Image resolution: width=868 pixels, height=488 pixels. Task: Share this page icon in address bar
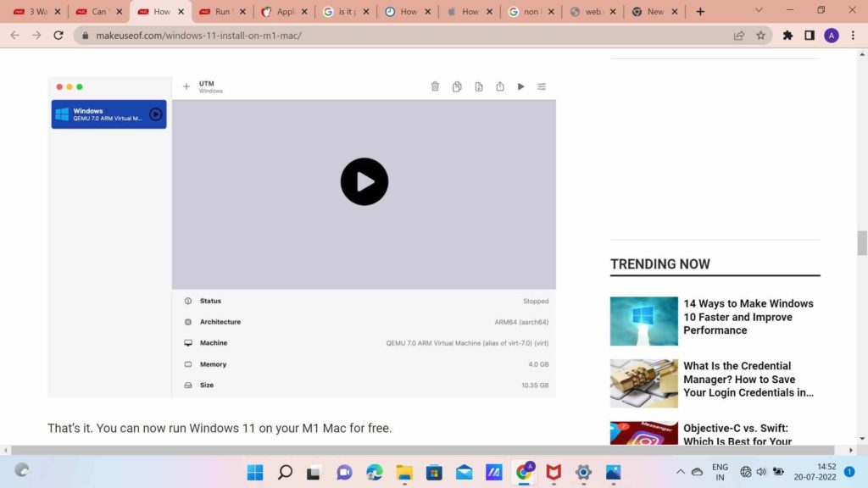pos(739,36)
